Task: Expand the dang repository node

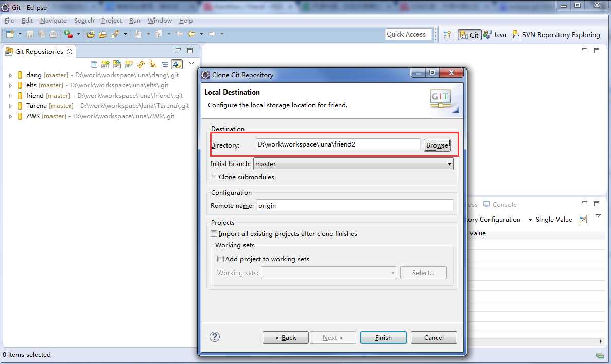Action: [10, 75]
